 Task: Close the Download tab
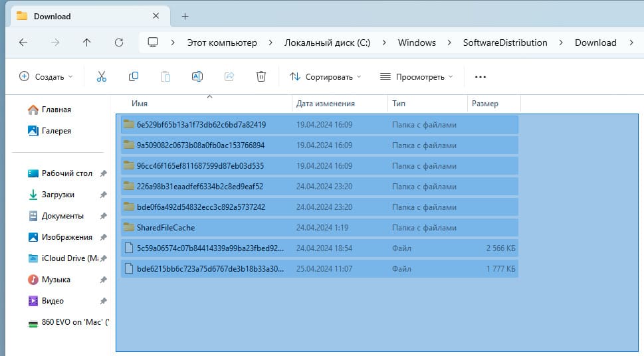pyautogui.click(x=156, y=16)
